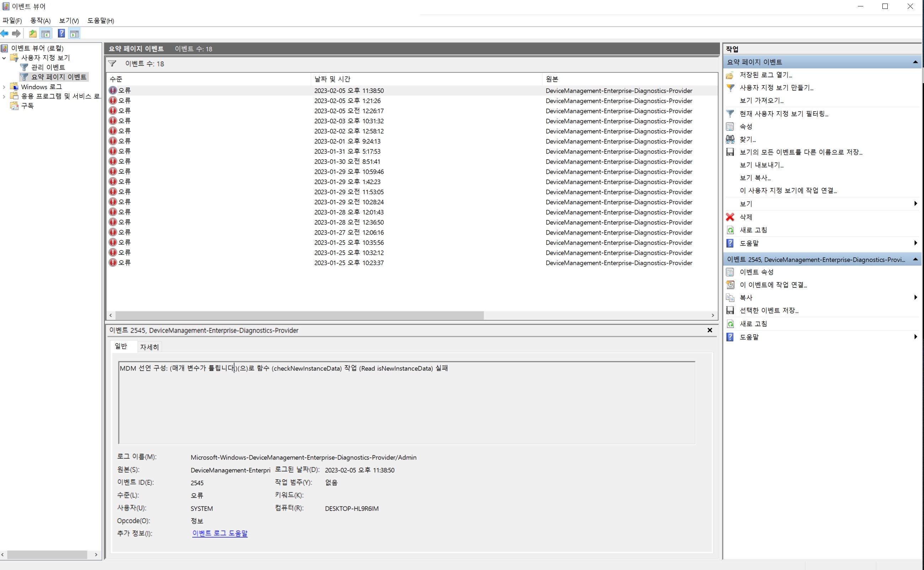Screen dimensions: 924x570
Task: Open the 보기(V) menu
Action: pos(69,21)
